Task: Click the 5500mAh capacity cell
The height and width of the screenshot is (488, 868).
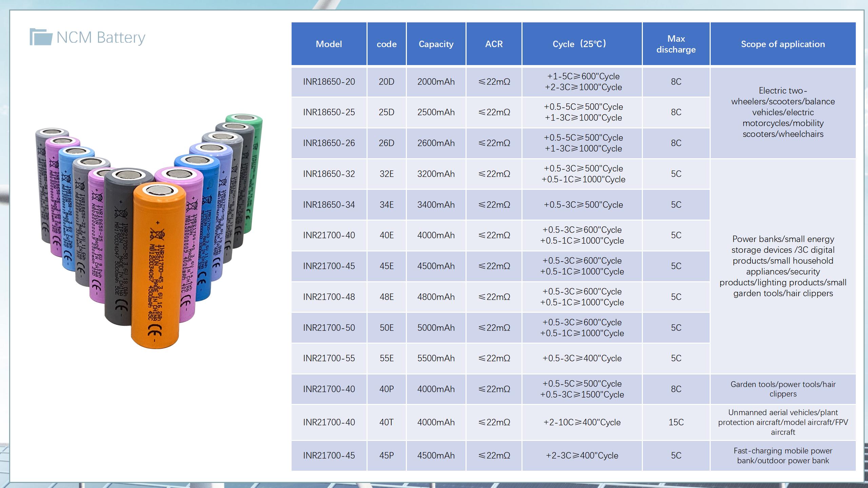Action: click(436, 358)
